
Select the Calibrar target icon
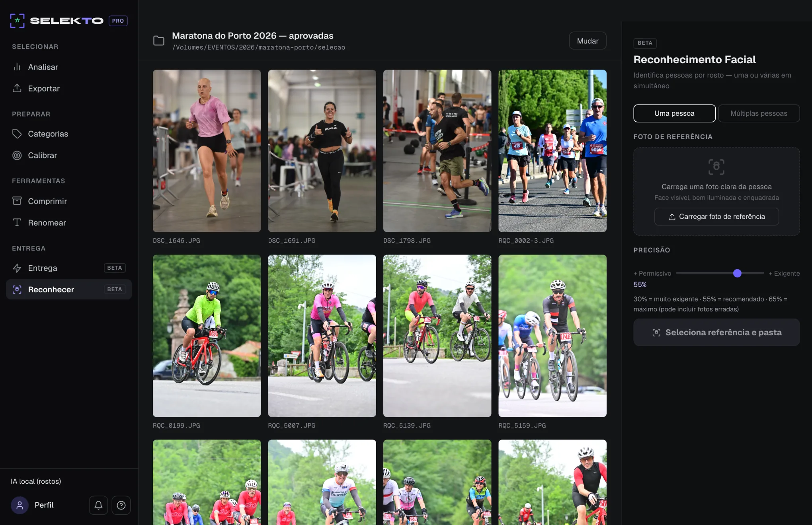pyautogui.click(x=17, y=156)
